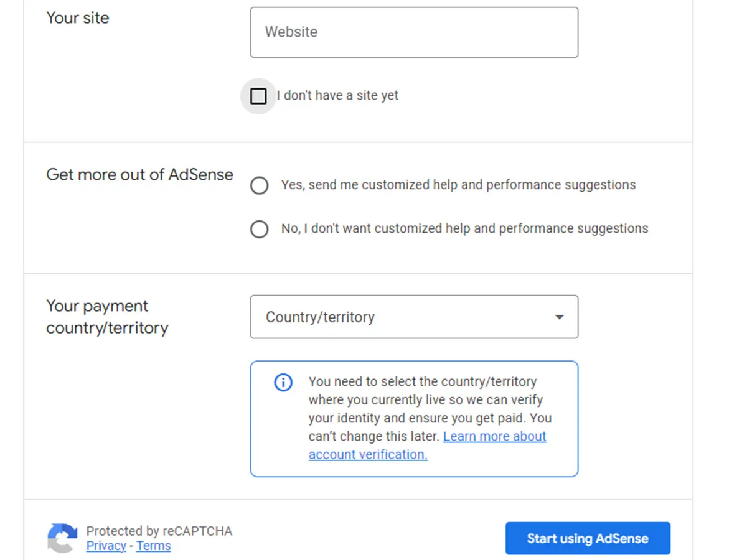Click the reCAPTCHA logo icon
The width and height of the screenshot is (747, 560).
pos(62,538)
